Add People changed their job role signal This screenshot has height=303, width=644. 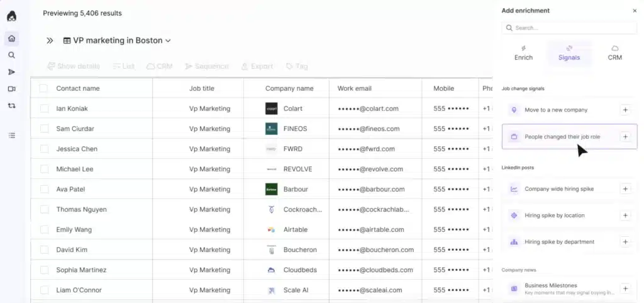point(625,137)
